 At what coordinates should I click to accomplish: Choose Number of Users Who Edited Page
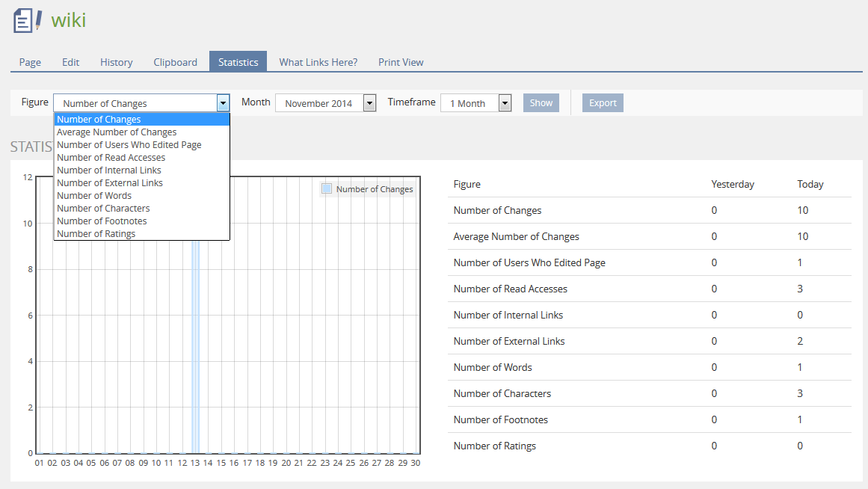pyautogui.click(x=129, y=145)
